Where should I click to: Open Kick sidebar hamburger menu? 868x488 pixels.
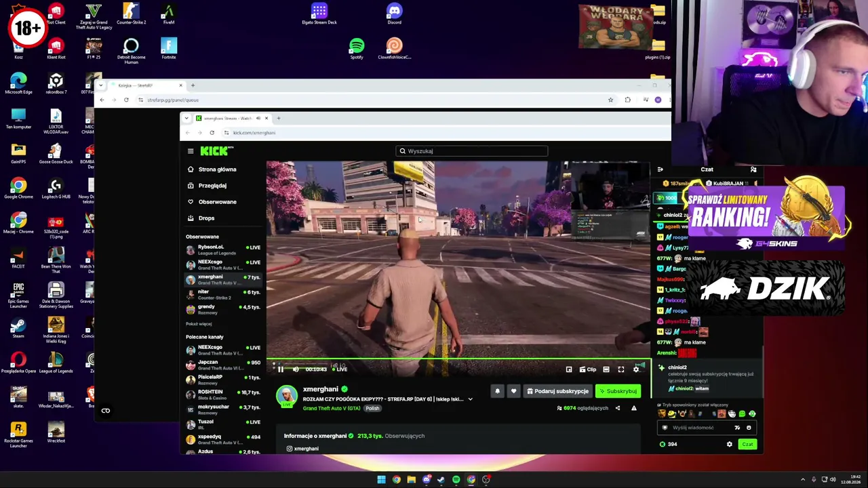click(191, 151)
